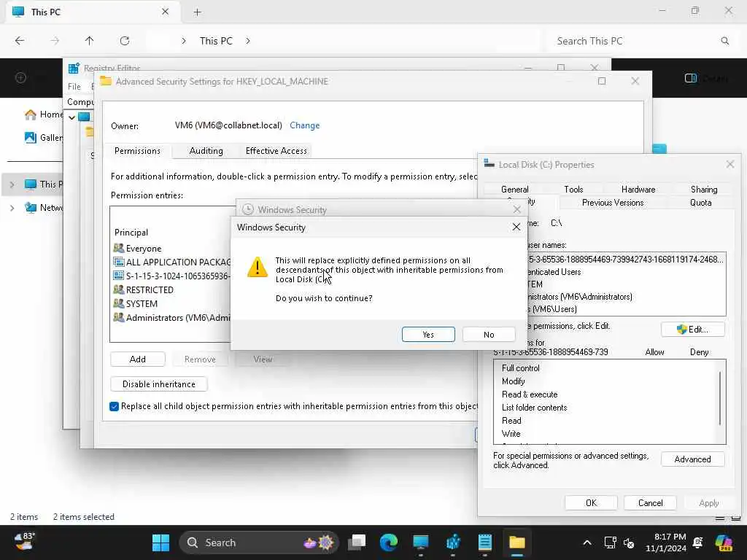Open Task View from taskbar

(x=356, y=542)
